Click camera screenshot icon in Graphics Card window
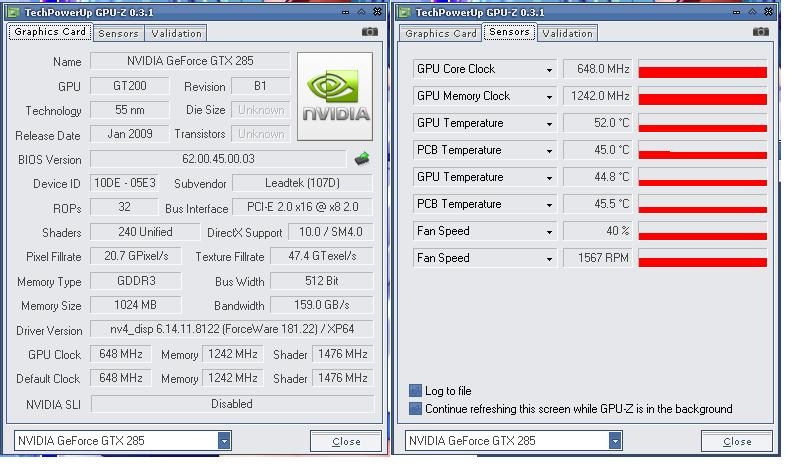792x470 pixels. coord(370,32)
